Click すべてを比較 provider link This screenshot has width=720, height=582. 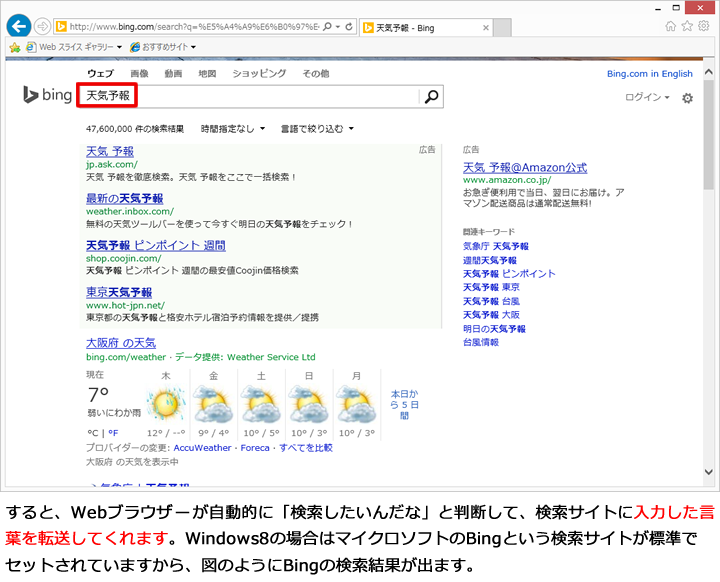[x=306, y=448]
